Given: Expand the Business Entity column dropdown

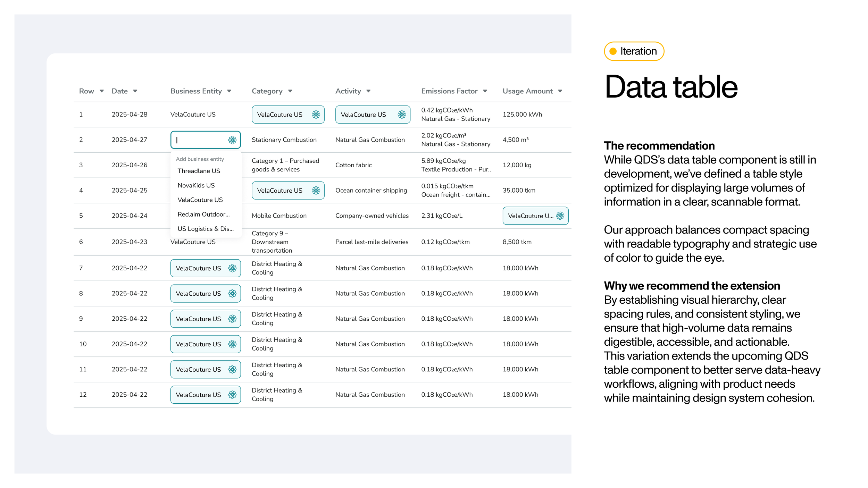Looking at the screenshot, I should coord(229,91).
